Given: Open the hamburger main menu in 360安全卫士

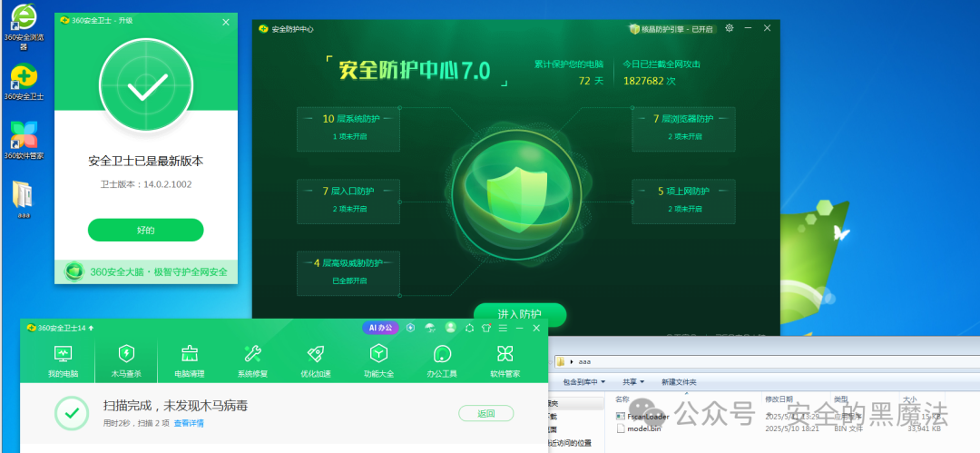Looking at the screenshot, I should 503,328.
